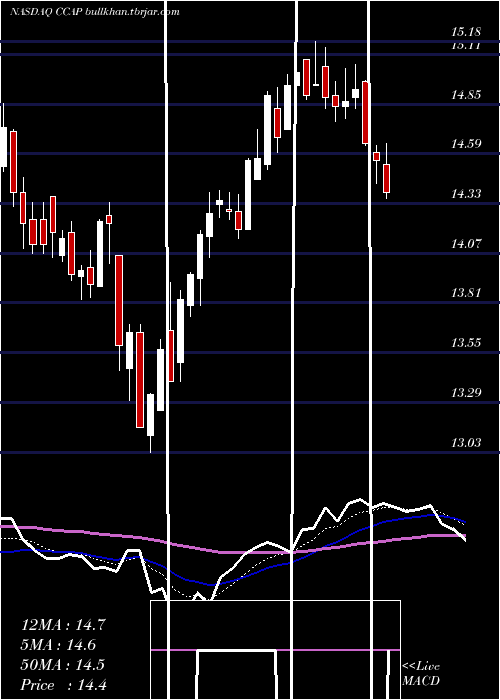Click the 14.33 price axis label
The height and width of the screenshot is (700, 500).
[x=466, y=194]
